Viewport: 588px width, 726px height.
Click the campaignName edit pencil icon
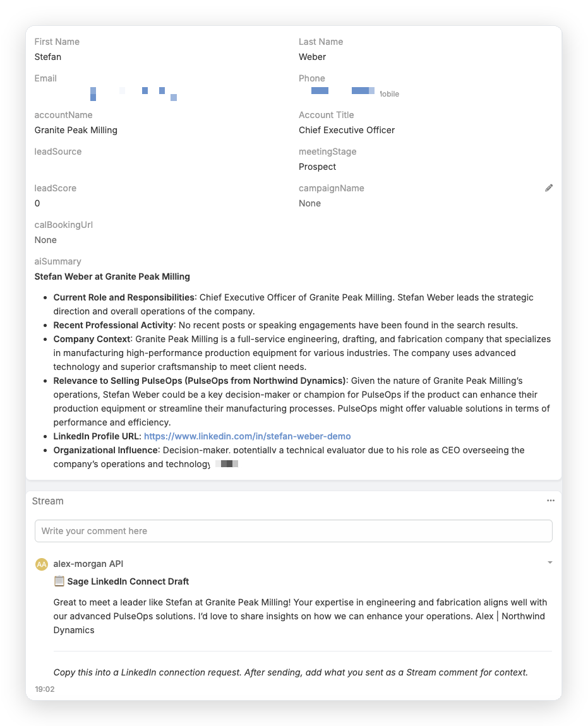(x=549, y=188)
